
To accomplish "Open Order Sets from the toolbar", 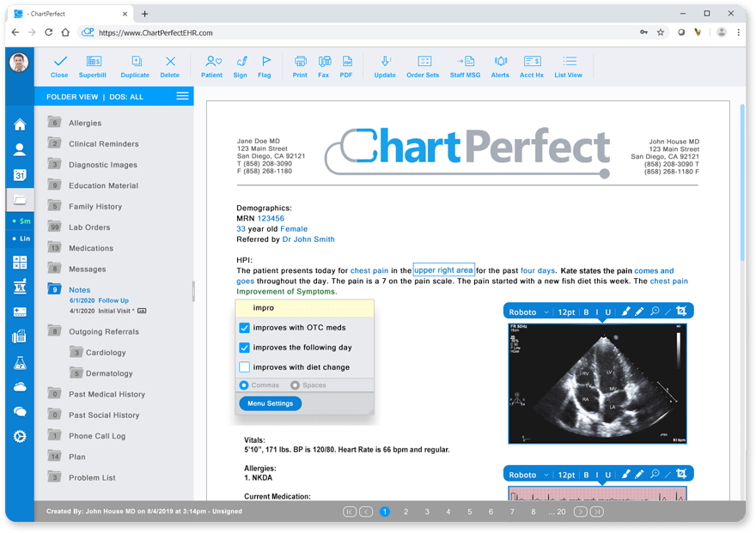I will coord(423,66).
